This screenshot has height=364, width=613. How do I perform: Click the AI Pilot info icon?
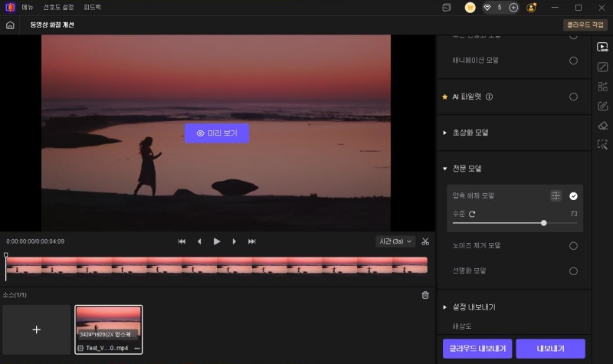489,97
